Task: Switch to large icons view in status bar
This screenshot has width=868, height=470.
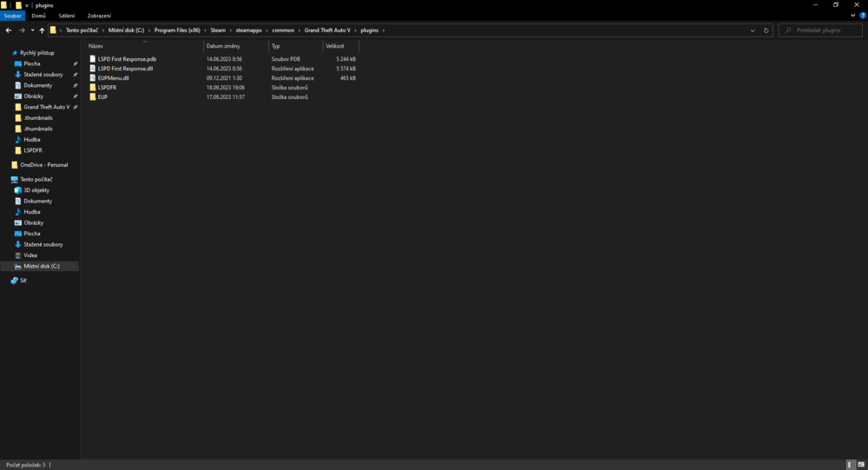Action: pos(861,465)
